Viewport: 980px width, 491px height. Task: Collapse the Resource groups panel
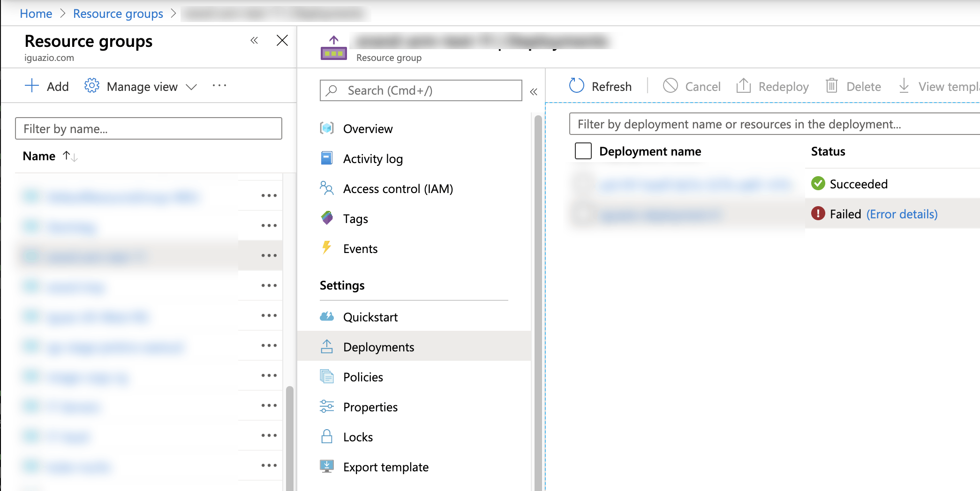click(x=254, y=41)
